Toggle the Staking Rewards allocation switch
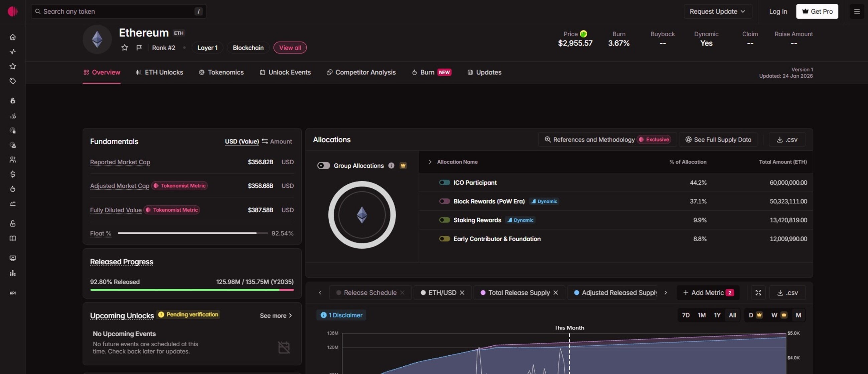This screenshot has height=374, width=868. coord(444,220)
